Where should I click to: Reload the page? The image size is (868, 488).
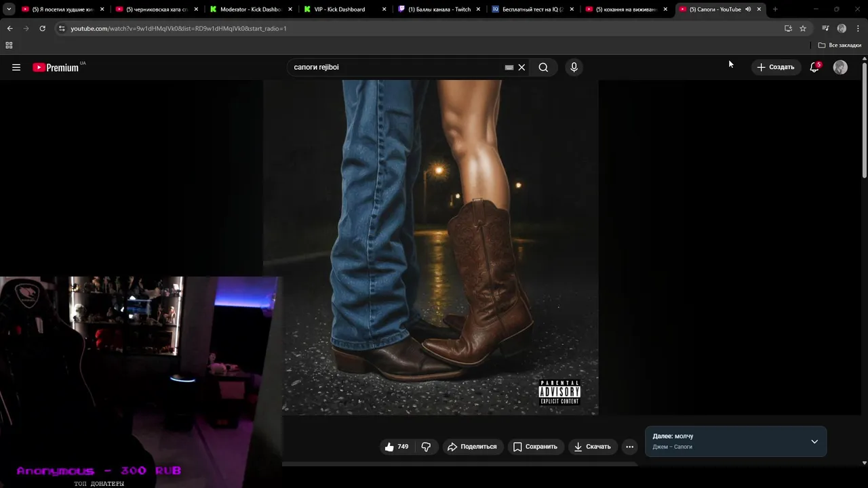[42, 28]
